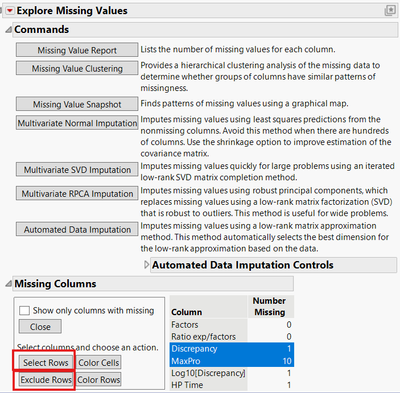Start Multivariate Normal Imputation
Image resolution: width=400 pixels, height=393 pixels.
tap(77, 123)
